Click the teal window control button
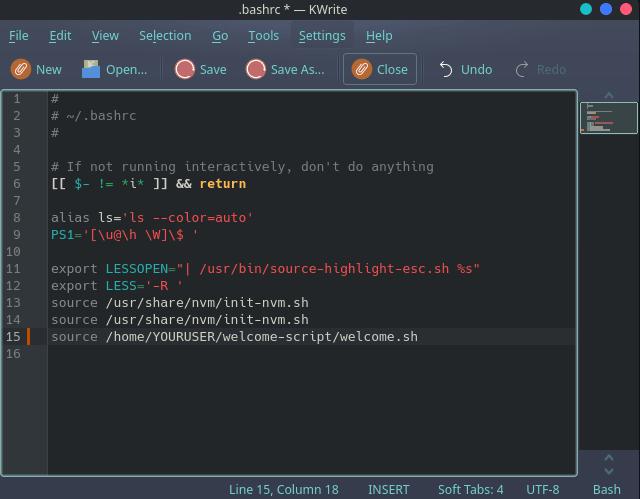The height and width of the screenshot is (499, 640). 586,9
